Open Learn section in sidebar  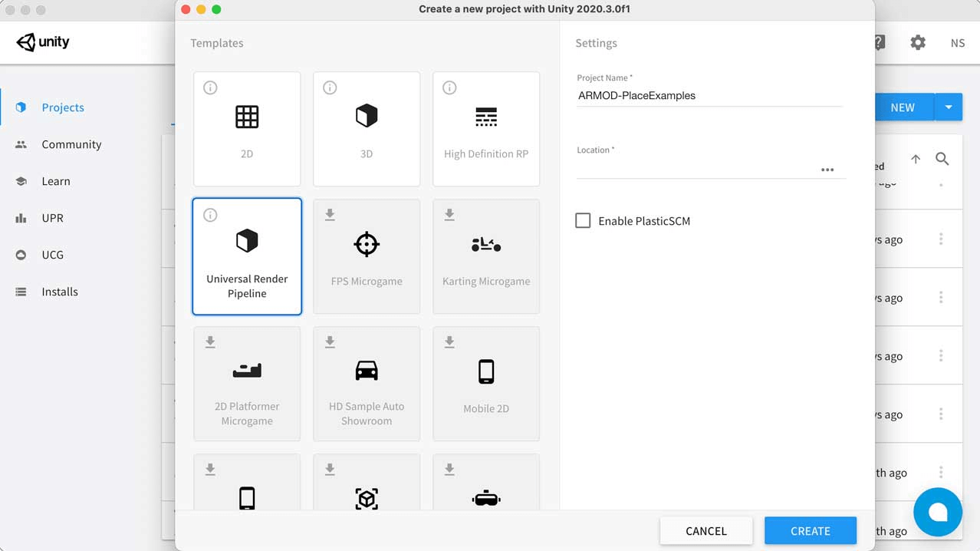pos(56,181)
